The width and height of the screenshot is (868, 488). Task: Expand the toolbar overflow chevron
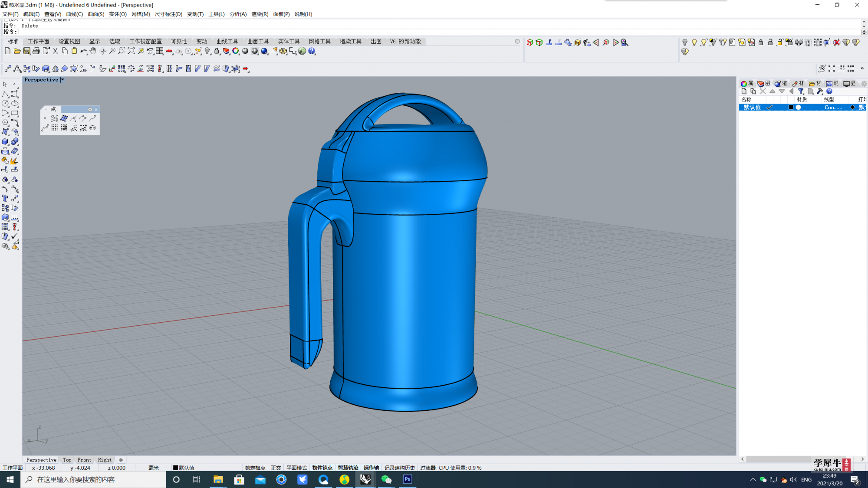coord(862,69)
